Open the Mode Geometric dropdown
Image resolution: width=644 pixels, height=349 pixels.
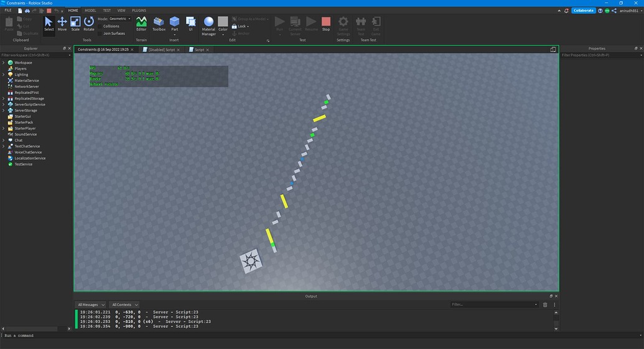coord(120,19)
